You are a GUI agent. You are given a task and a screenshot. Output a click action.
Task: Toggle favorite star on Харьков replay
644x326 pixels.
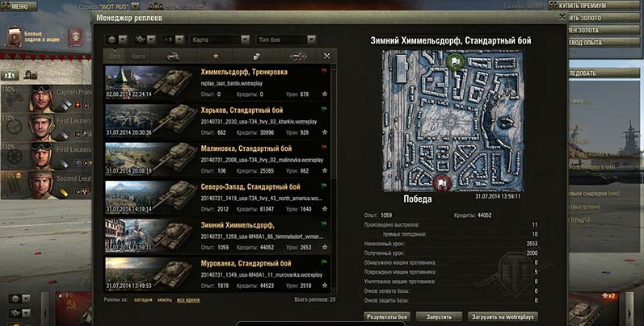(325, 132)
